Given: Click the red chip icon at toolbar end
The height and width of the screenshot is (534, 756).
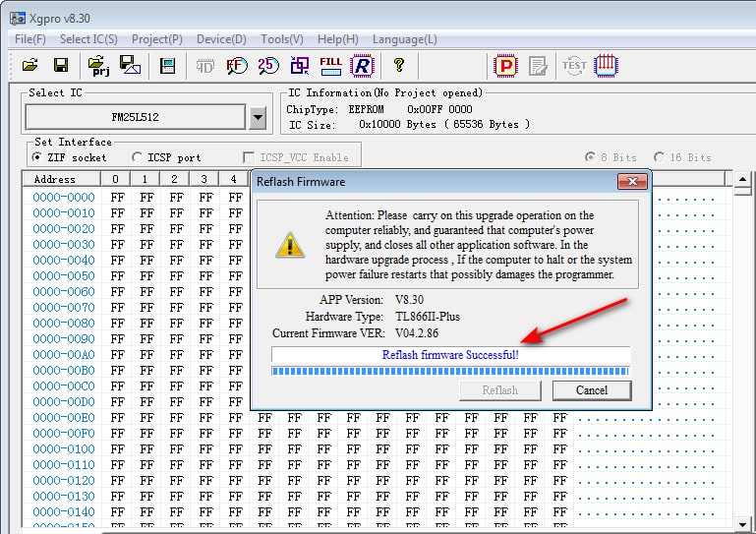Looking at the screenshot, I should (606, 66).
